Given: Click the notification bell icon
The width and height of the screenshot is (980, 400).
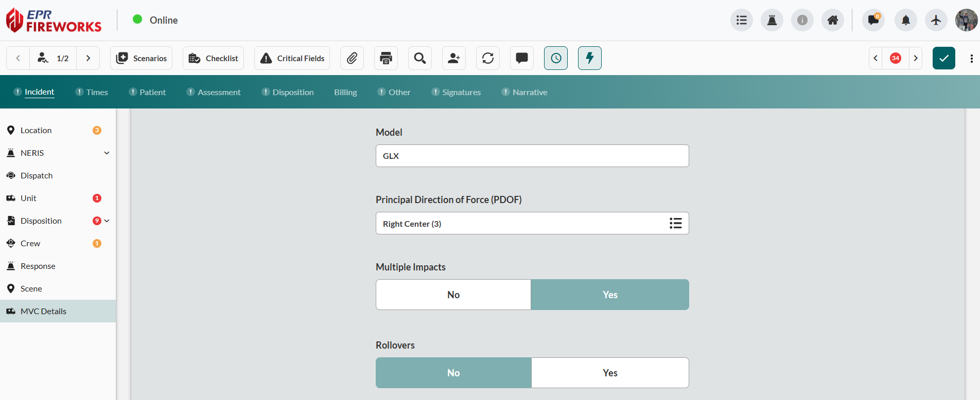Looking at the screenshot, I should 905,21.
